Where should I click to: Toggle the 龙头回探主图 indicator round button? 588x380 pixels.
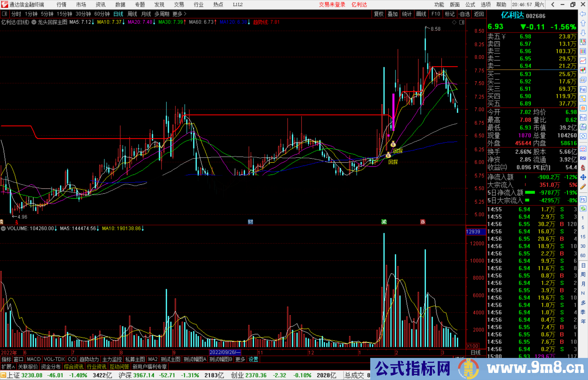34,22
